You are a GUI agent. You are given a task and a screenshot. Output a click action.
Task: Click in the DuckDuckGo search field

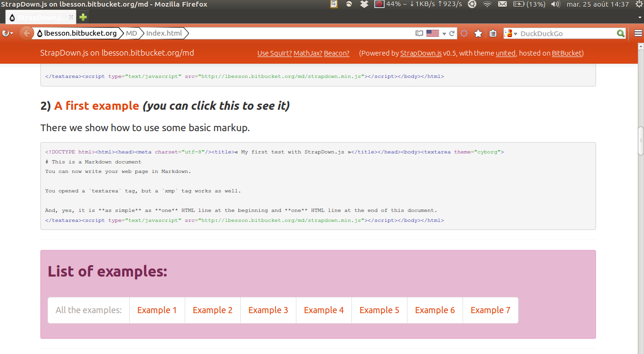[565, 33]
